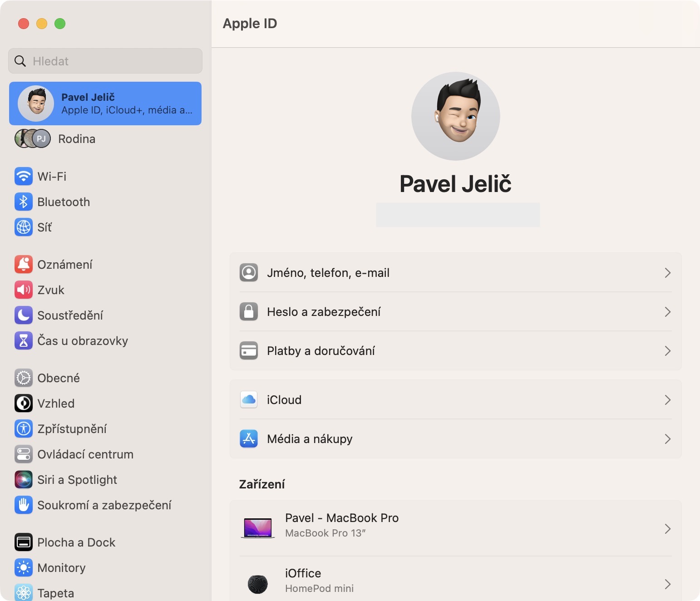The height and width of the screenshot is (601, 700).
Task: Expand Platby a doručování chevron
Action: click(x=667, y=351)
